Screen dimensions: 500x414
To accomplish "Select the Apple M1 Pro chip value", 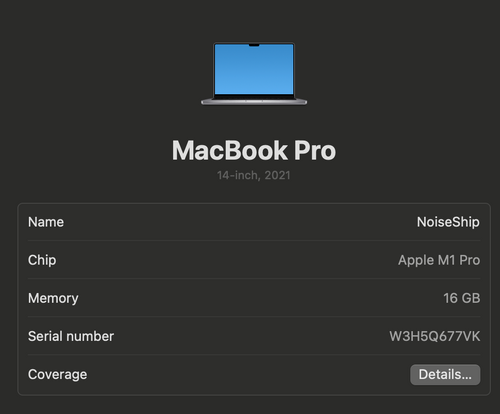I will 439,260.
